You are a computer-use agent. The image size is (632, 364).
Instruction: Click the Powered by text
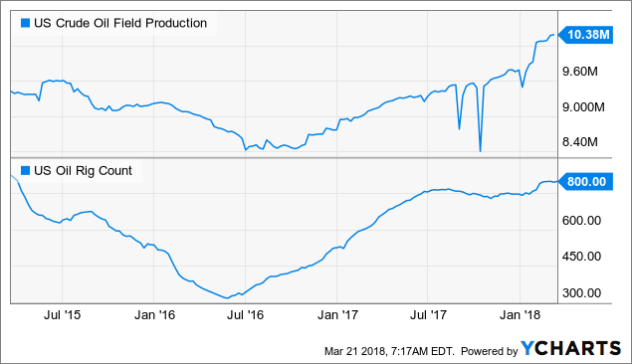(489, 351)
